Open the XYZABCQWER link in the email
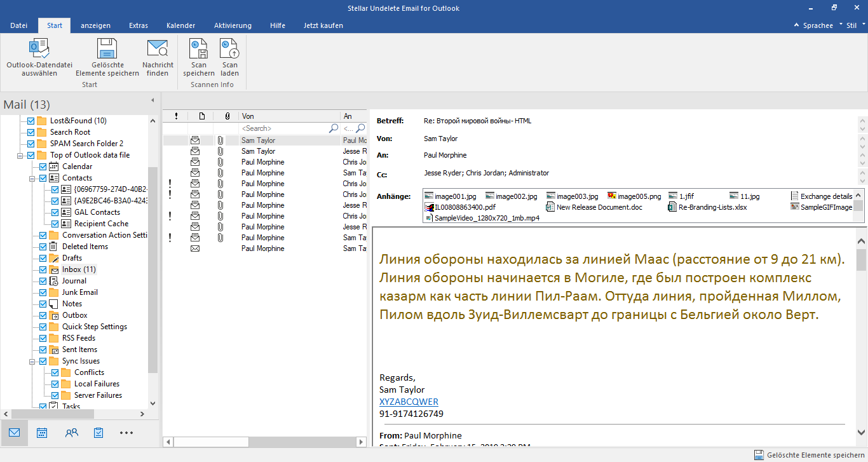Screen dimensions: 868x462 coord(409,402)
